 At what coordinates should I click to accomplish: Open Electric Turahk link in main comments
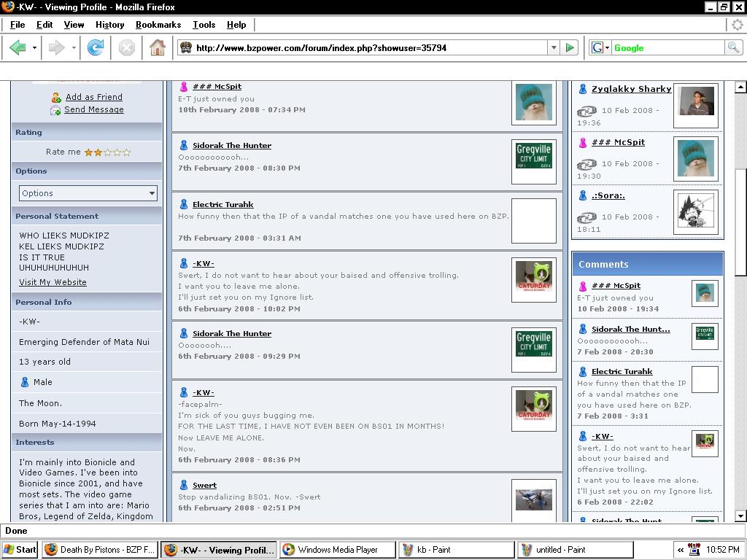[223, 204]
